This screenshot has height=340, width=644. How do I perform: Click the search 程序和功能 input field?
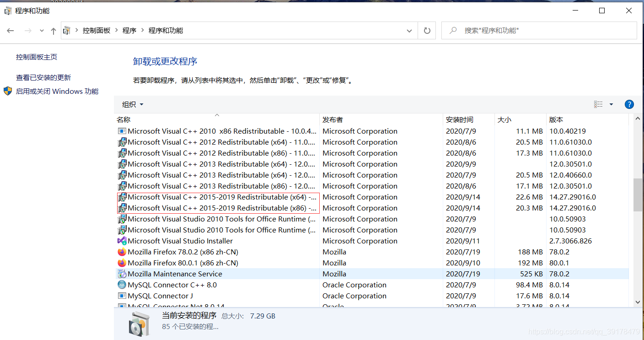tap(526, 30)
